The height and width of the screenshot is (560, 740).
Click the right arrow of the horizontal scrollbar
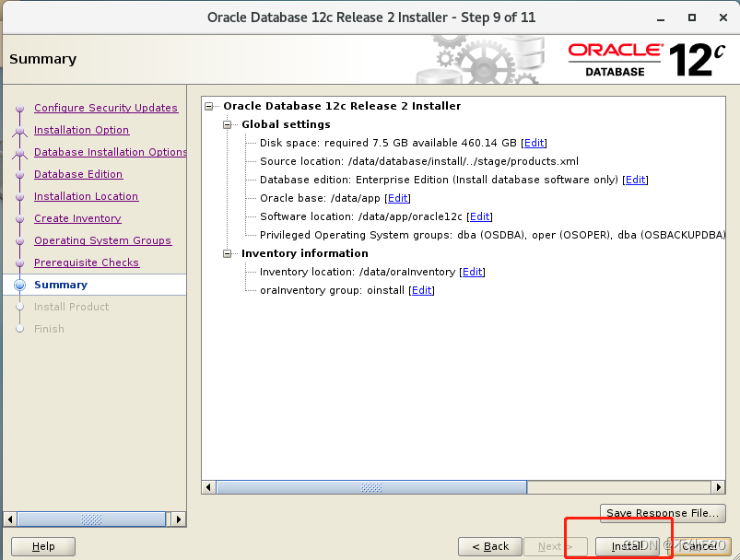(x=720, y=486)
